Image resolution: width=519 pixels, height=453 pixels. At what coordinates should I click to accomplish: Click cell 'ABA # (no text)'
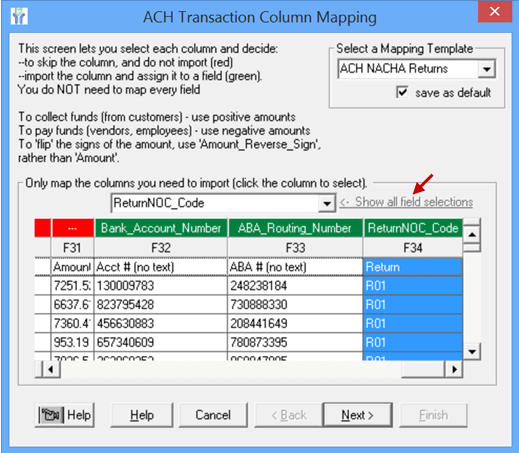pyautogui.click(x=295, y=267)
